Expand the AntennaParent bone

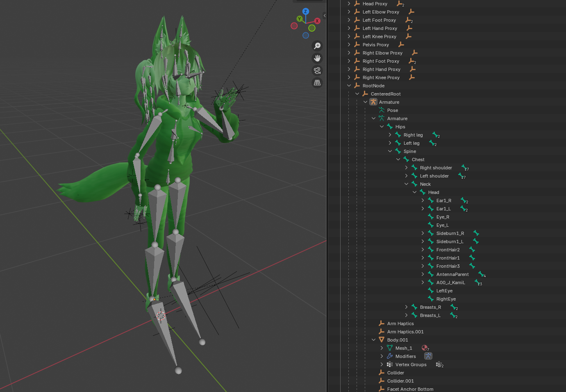pos(423,274)
